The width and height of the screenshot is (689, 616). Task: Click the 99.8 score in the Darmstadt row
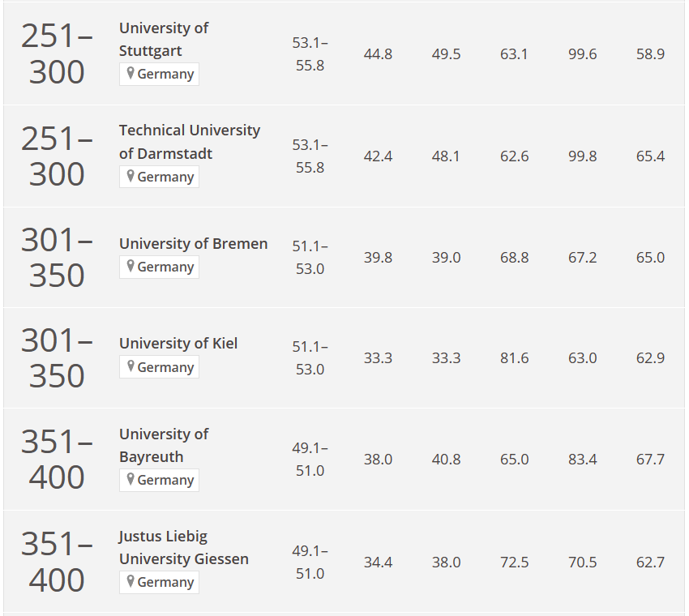(x=582, y=156)
